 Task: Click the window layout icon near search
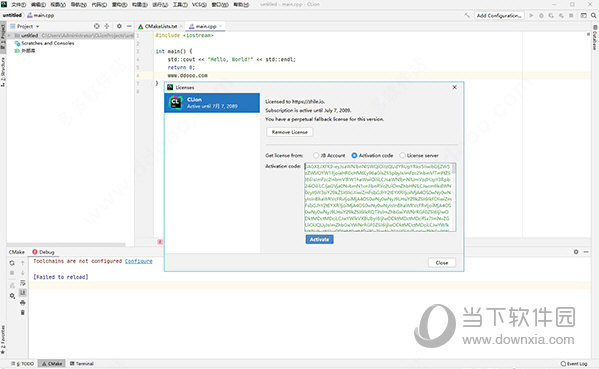583,16
